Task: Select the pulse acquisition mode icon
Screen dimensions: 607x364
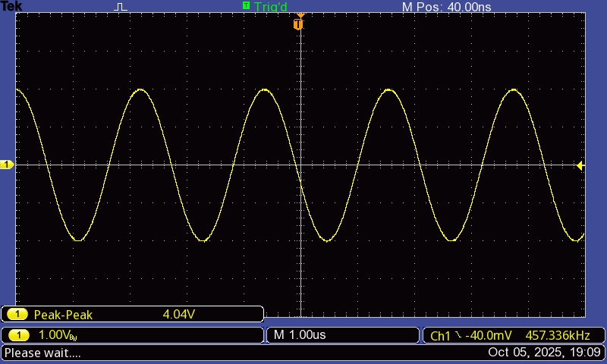Action: click(x=121, y=7)
